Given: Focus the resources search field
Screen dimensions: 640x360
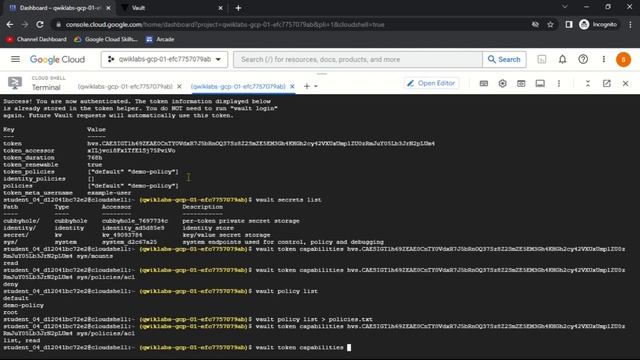Looking at the screenshot, I should tap(358, 60).
